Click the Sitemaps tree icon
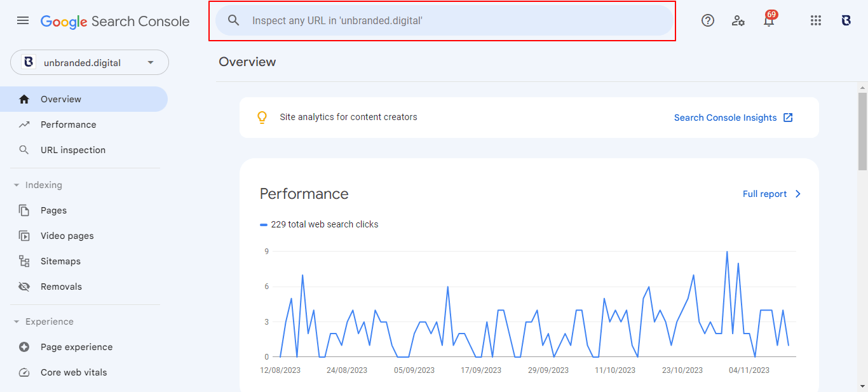Screen dimensions: 868x392 click(24, 261)
